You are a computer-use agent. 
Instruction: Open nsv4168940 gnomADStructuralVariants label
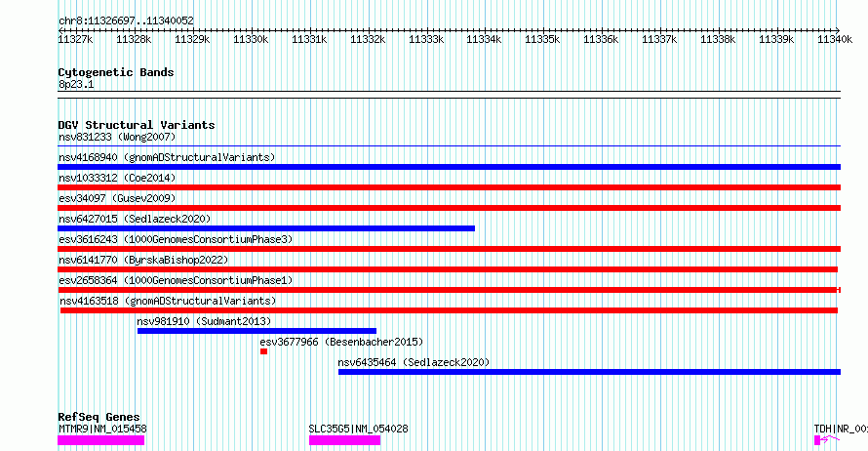coord(167,157)
